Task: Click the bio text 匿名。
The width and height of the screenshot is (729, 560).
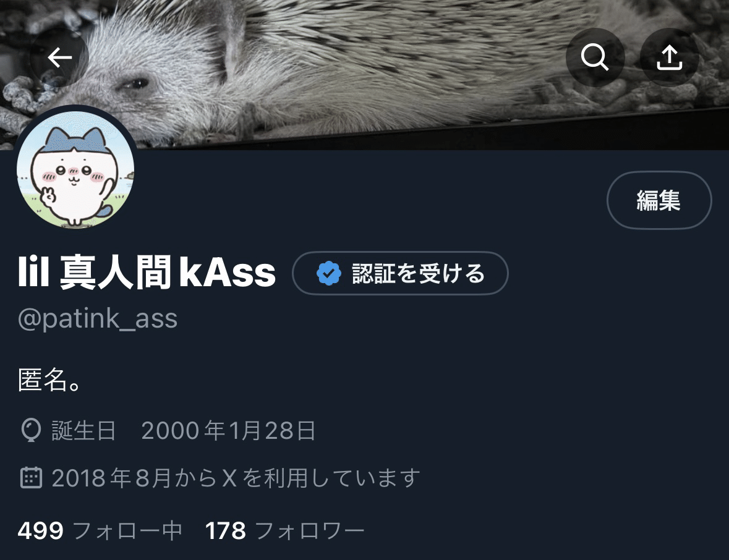Action: pyautogui.click(x=50, y=380)
